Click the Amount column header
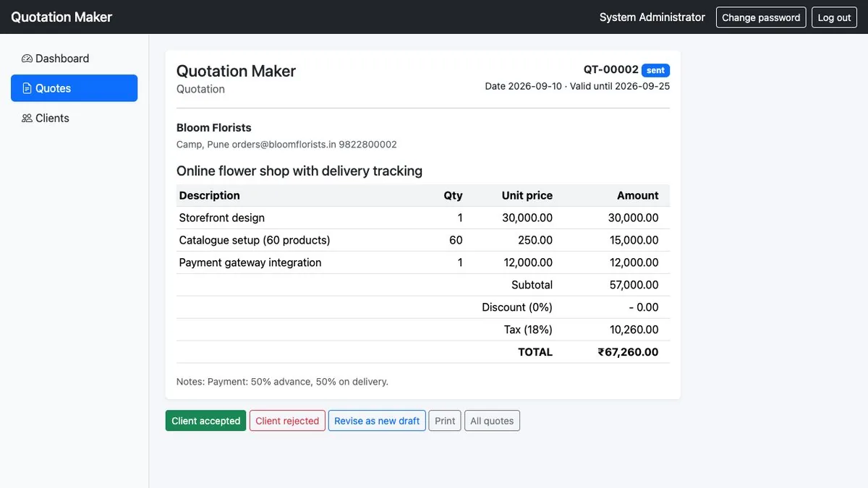 point(637,195)
